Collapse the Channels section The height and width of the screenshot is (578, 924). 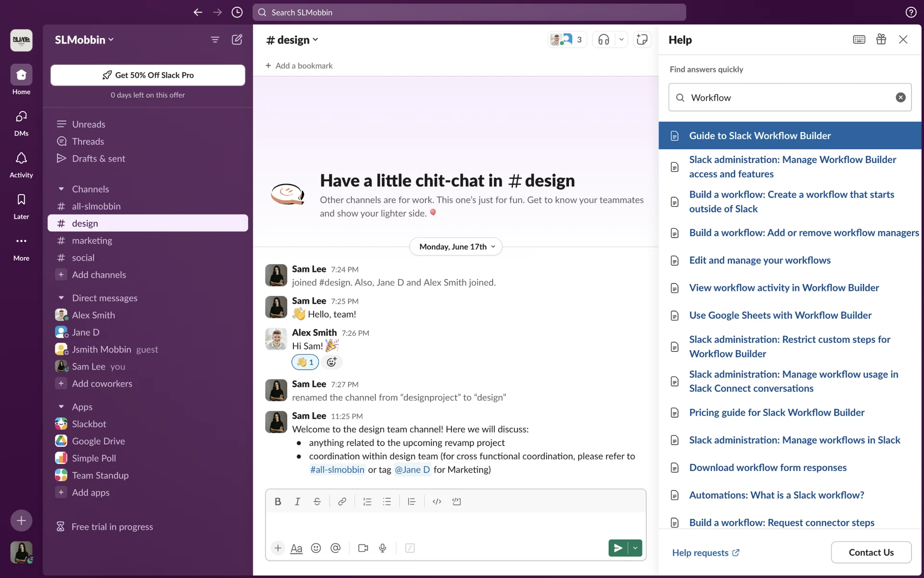[61, 189]
